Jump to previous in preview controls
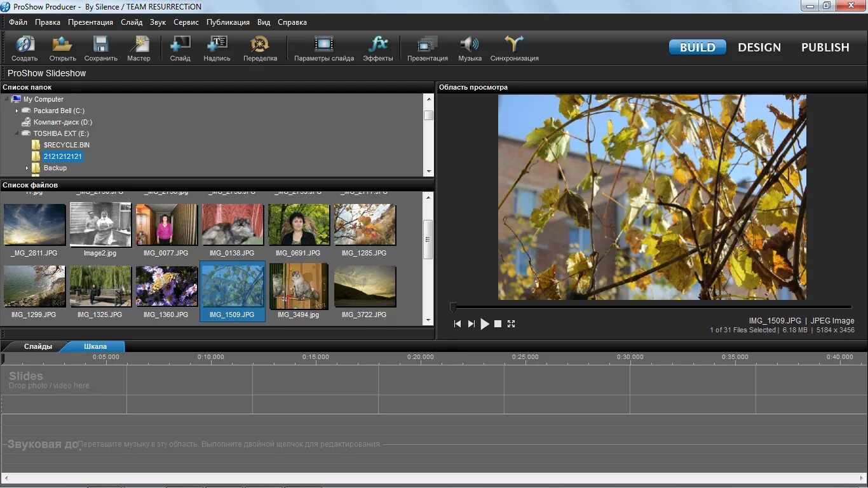The image size is (868, 488). click(458, 324)
